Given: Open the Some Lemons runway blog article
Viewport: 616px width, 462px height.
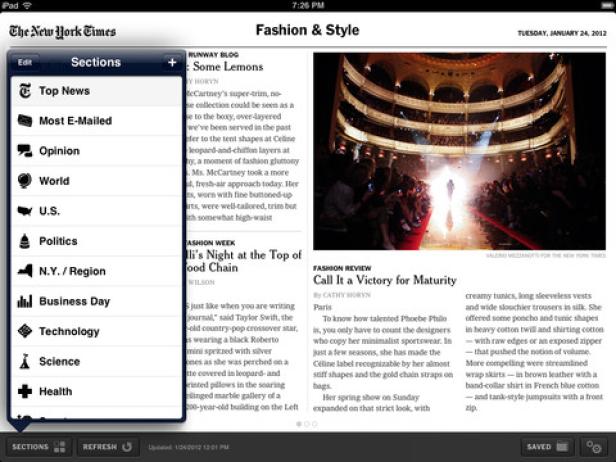Looking at the screenshot, I should click(x=227, y=67).
